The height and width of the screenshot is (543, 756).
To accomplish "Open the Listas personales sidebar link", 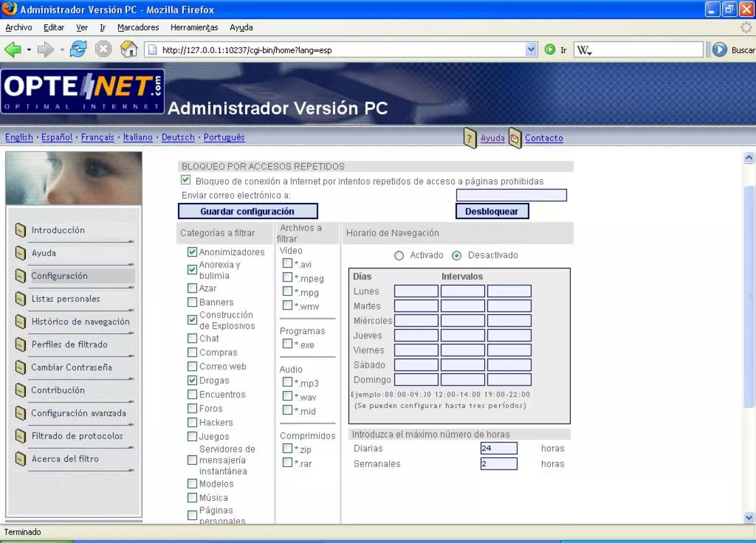I will (x=66, y=299).
